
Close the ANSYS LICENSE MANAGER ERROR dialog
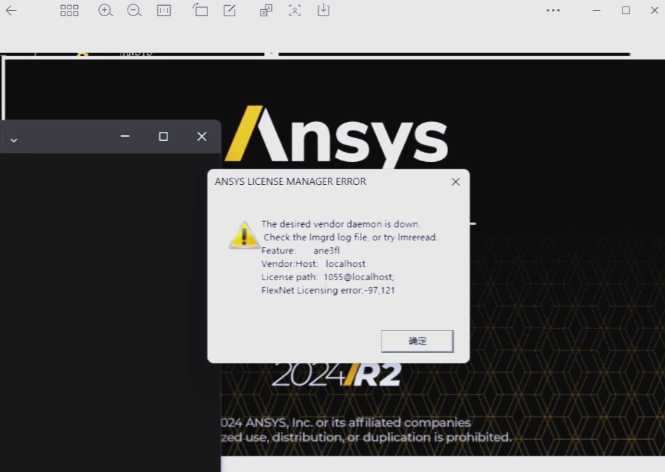(455, 182)
